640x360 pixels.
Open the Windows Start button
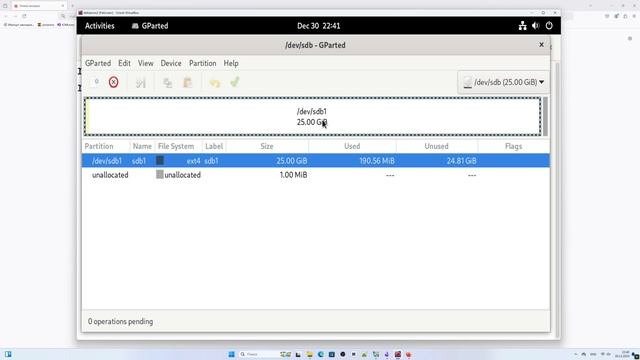pyautogui.click(x=231, y=354)
